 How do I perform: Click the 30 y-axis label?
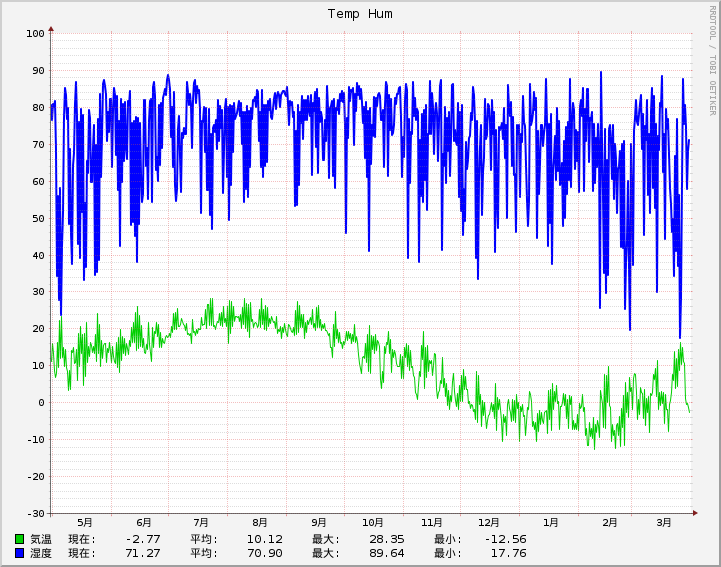pos(39,292)
